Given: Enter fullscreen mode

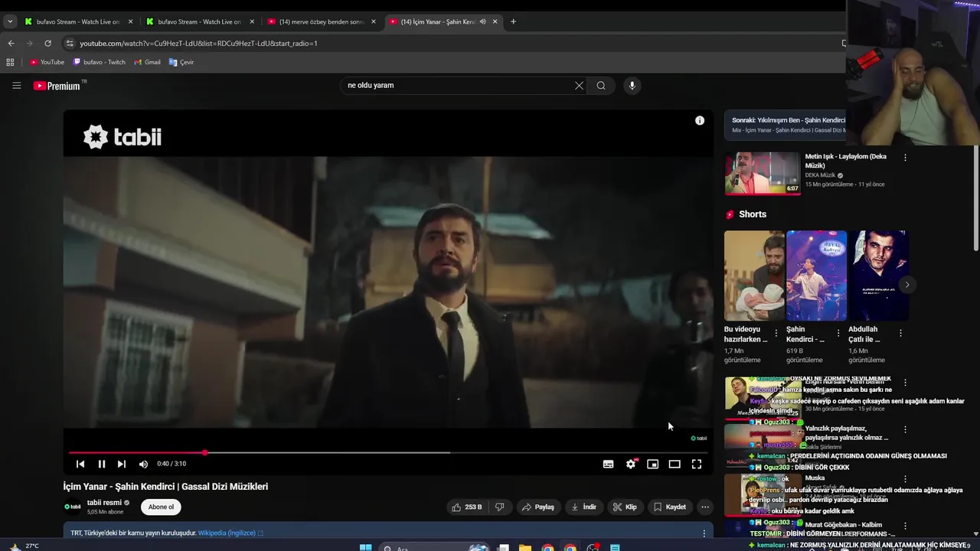Looking at the screenshot, I should click(697, 464).
